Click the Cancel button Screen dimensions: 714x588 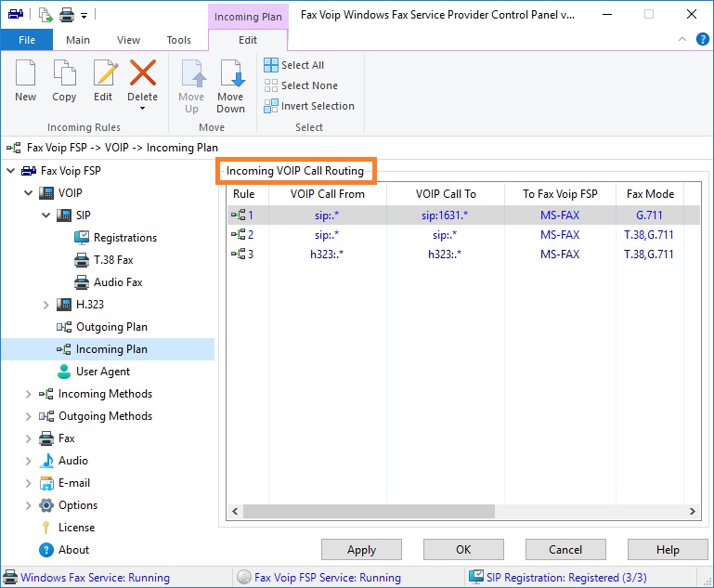[565, 550]
